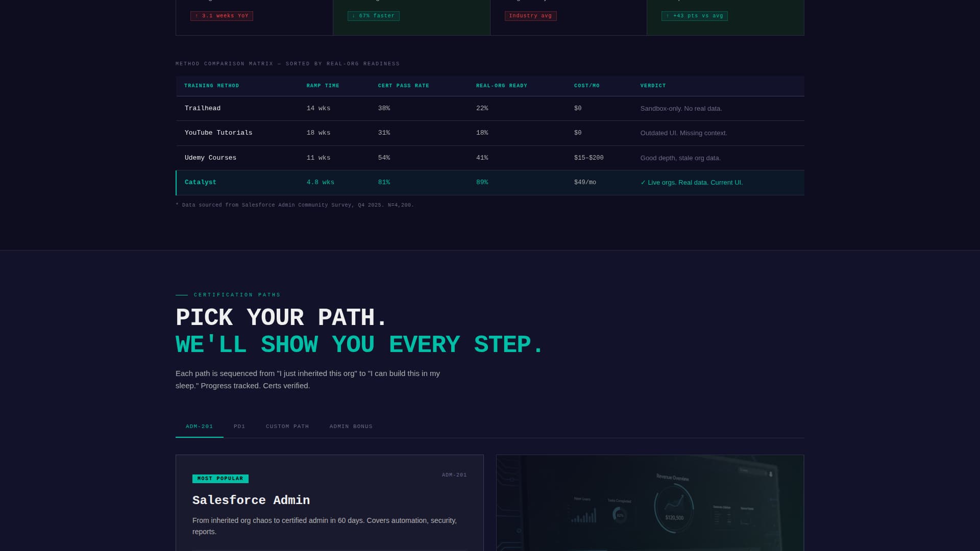This screenshot has width=980, height=551.
Task: Select the Trailhead row name
Action: pyautogui.click(x=203, y=109)
